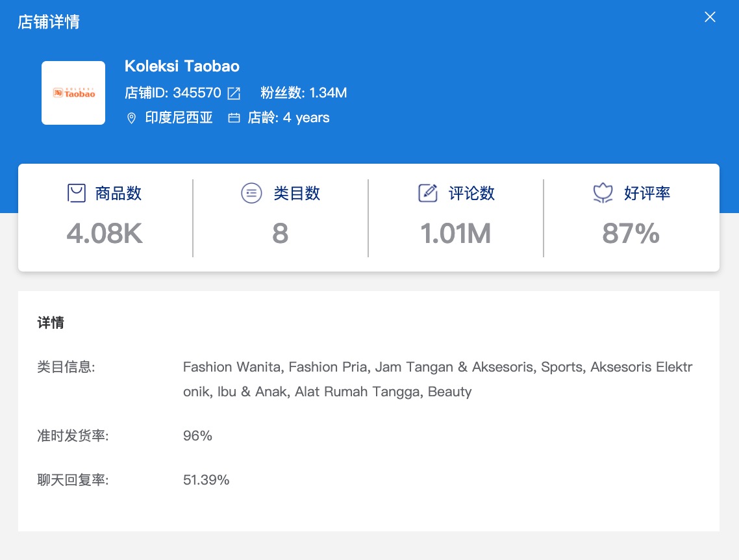The image size is (739, 560).
Task: Click the 商品数 label
Action: coord(118,193)
